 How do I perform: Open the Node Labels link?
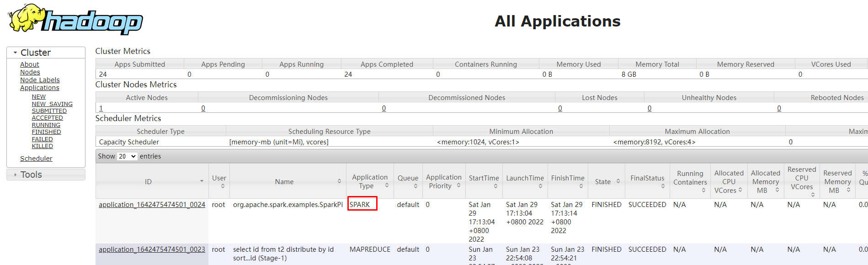click(40, 80)
